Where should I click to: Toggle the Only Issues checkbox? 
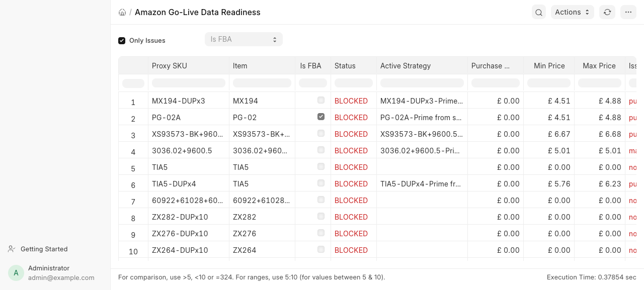[x=122, y=41]
